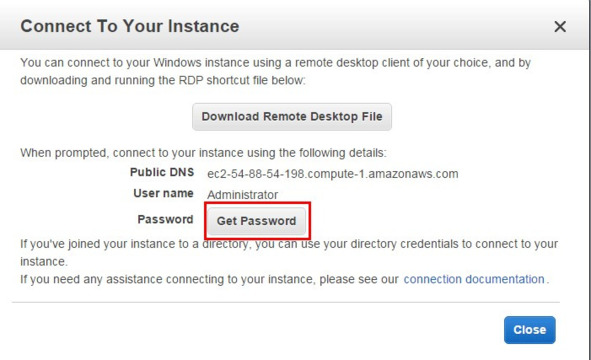Dismiss the dialog with the X icon
Screen dimensions: 591x360
pyautogui.click(x=560, y=27)
